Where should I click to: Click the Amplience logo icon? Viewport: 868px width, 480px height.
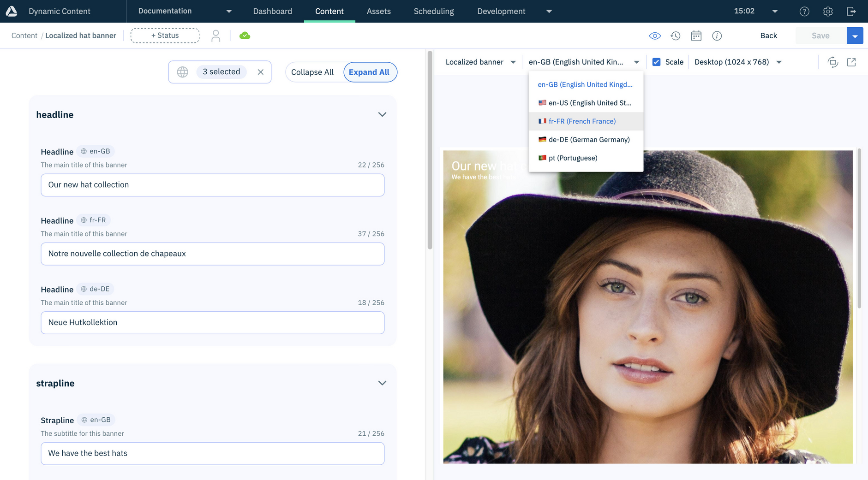point(12,11)
